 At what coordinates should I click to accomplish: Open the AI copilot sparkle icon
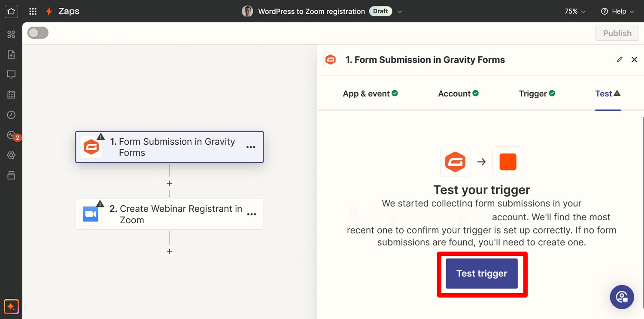click(x=11, y=307)
